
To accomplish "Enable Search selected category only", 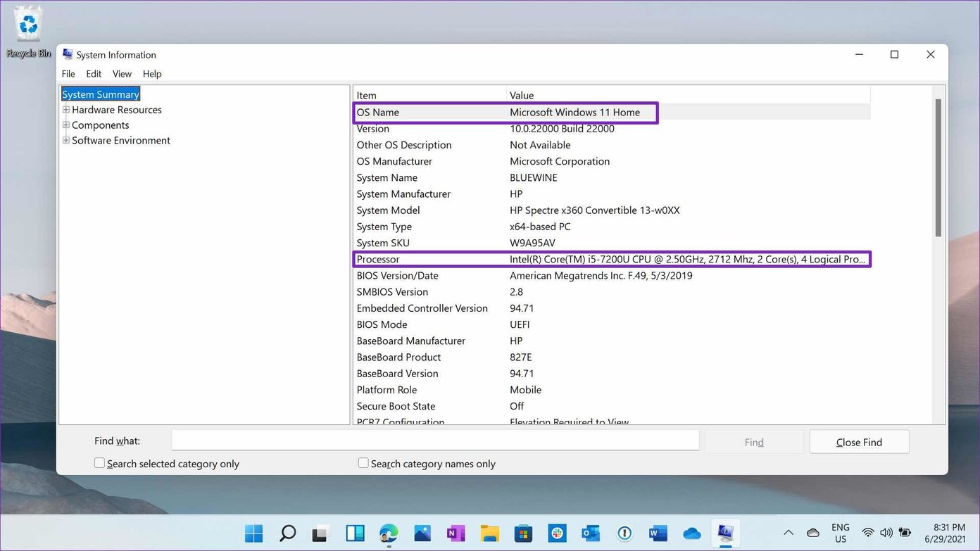I will 99,463.
